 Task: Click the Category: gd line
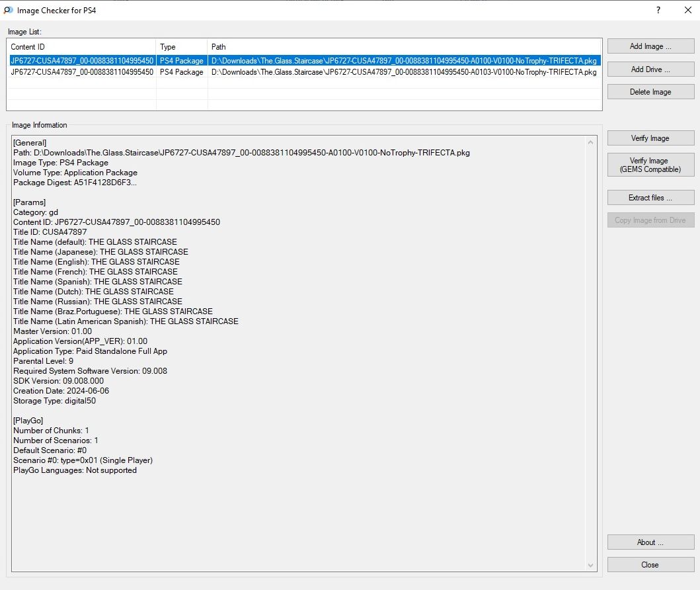coord(36,212)
